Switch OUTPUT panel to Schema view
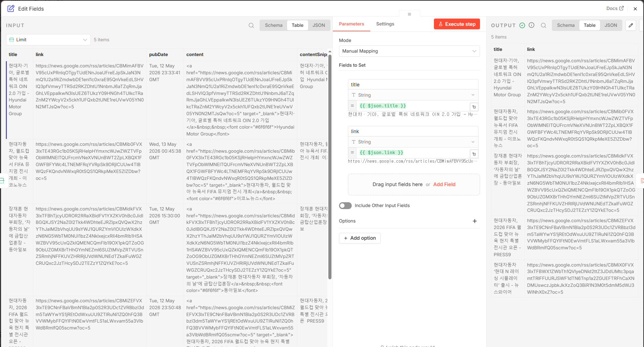 click(x=566, y=25)
